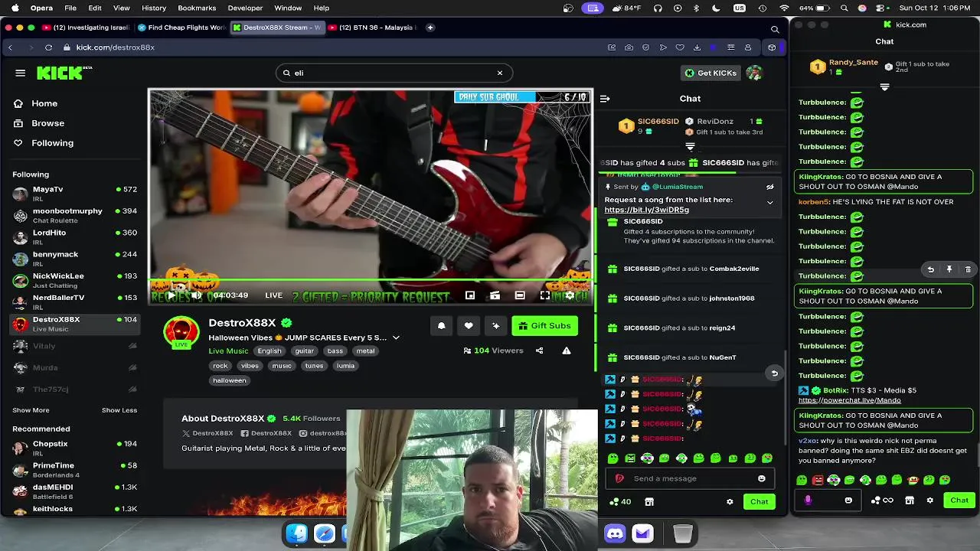
Task: Click the main Chat send button
Action: 759,502
